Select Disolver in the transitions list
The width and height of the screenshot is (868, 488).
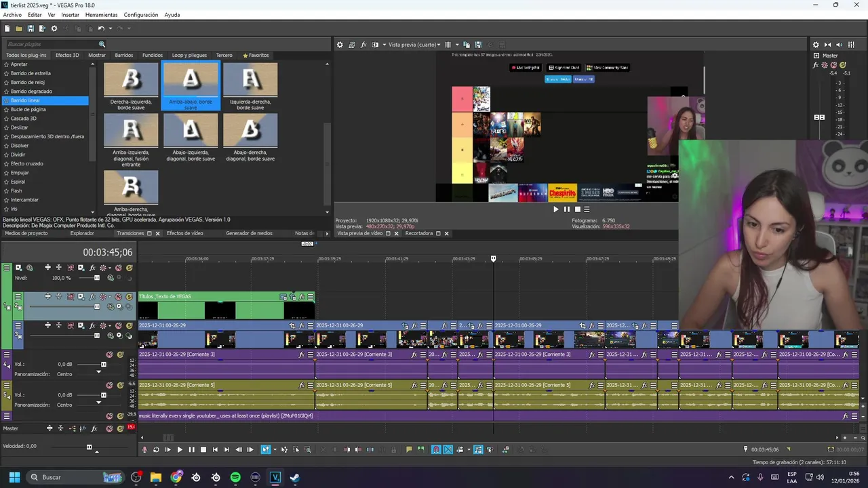coord(20,146)
